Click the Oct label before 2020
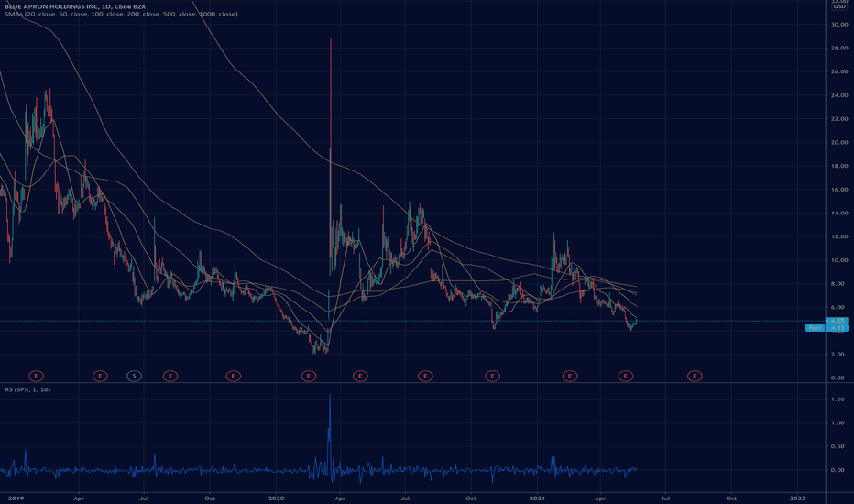 tap(210, 498)
